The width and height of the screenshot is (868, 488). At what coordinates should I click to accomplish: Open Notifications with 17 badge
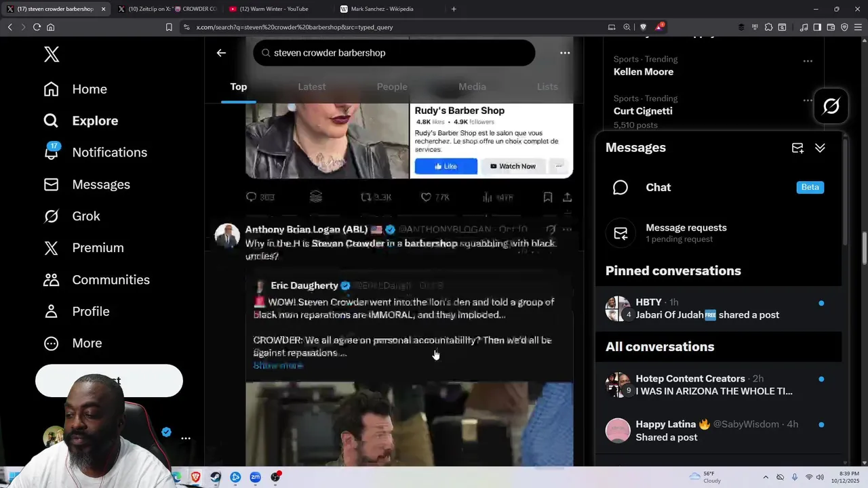[x=95, y=152]
